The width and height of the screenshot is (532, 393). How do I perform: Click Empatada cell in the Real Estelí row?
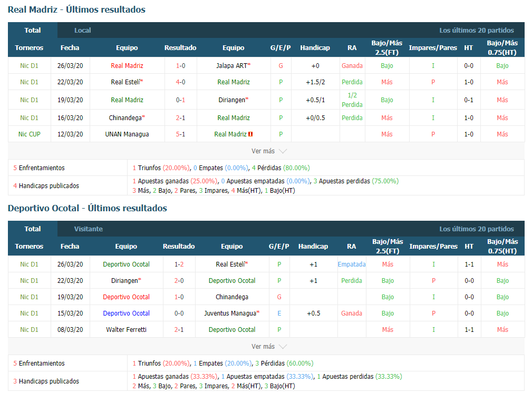[352, 264]
